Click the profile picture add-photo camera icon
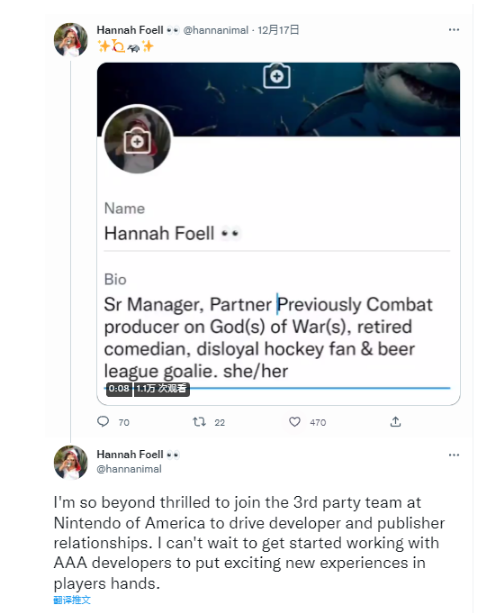Screen dimensions: 504x613 coord(137,141)
